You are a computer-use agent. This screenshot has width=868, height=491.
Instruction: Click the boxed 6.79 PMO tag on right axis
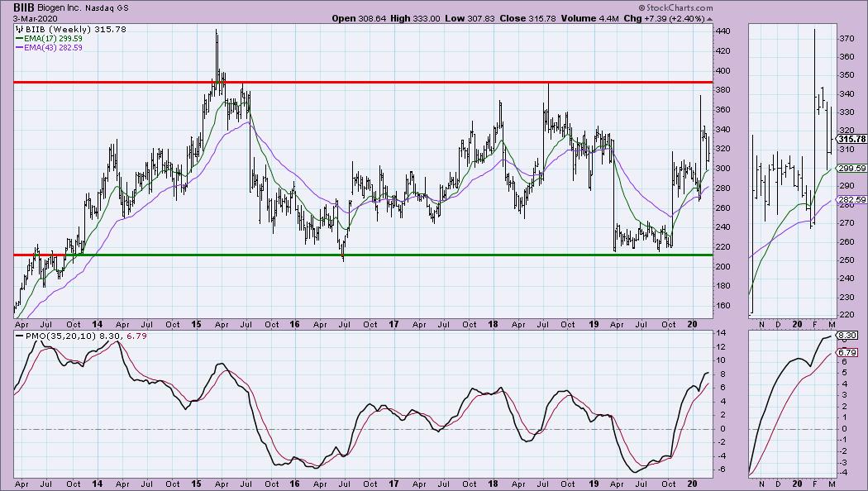coord(848,353)
